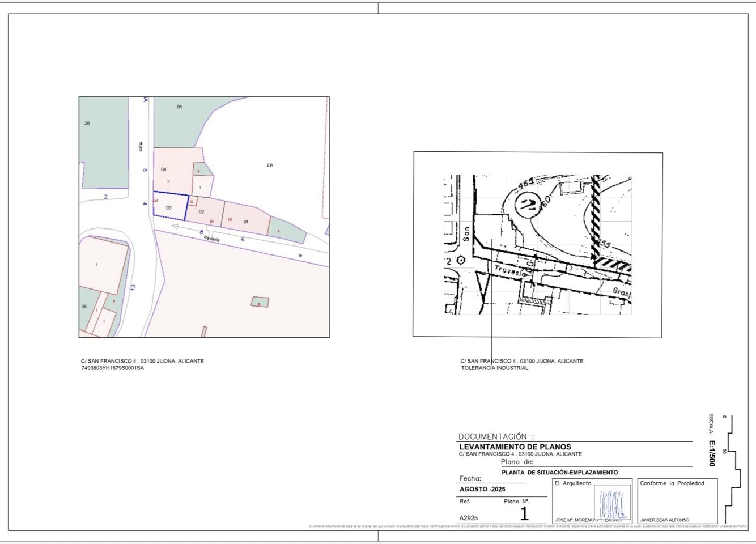Click the address under LEVANTAMIENTO DE PLANOS

[x=520, y=454]
